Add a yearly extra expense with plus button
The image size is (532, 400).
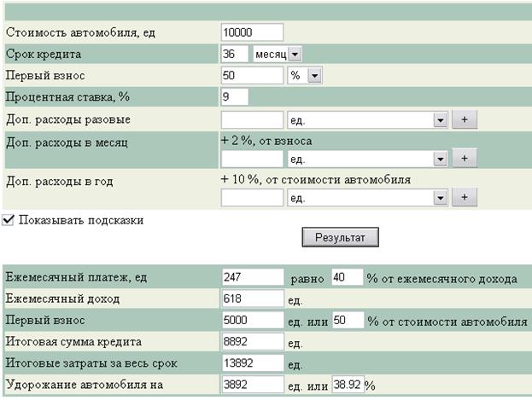pyautogui.click(x=464, y=198)
